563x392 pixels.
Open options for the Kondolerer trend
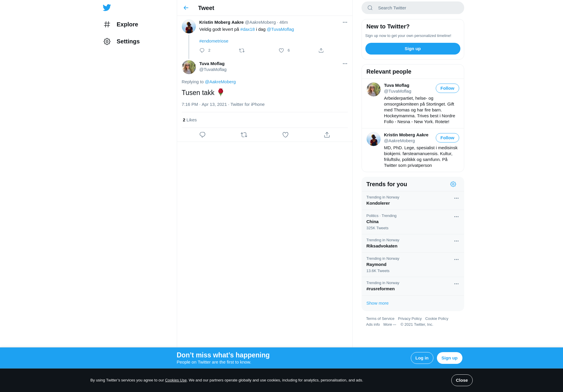pos(456,198)
